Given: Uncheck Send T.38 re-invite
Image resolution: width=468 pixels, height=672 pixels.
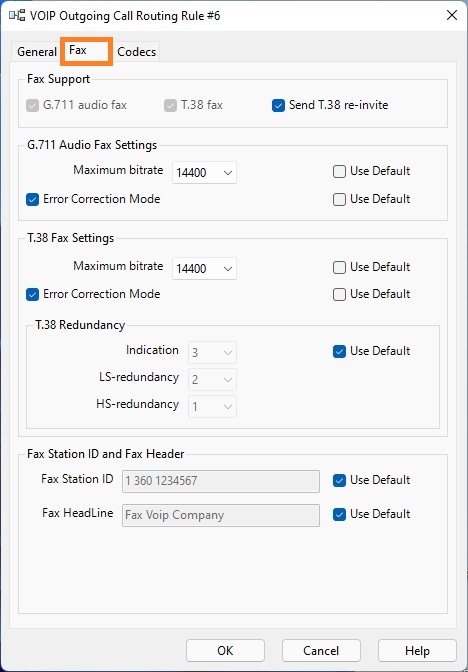Looking at the screenshot, I should pyautogui.click(x=278, y=105).
